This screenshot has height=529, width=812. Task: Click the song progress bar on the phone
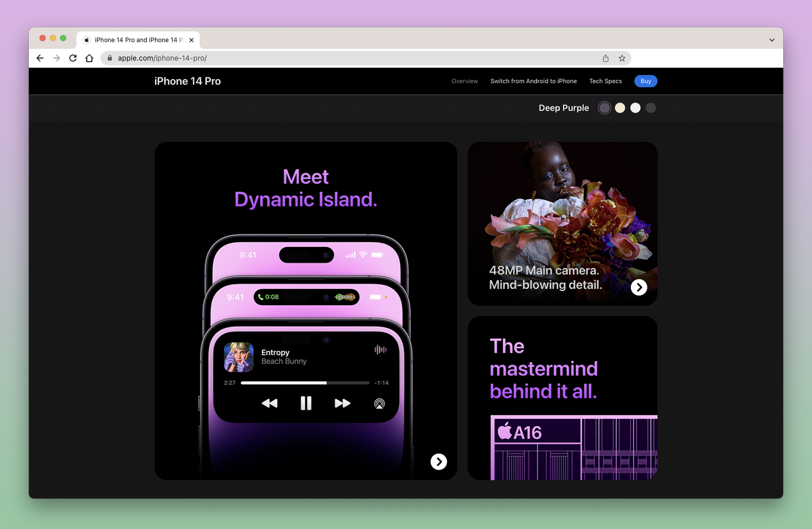[x=305, y=383]
